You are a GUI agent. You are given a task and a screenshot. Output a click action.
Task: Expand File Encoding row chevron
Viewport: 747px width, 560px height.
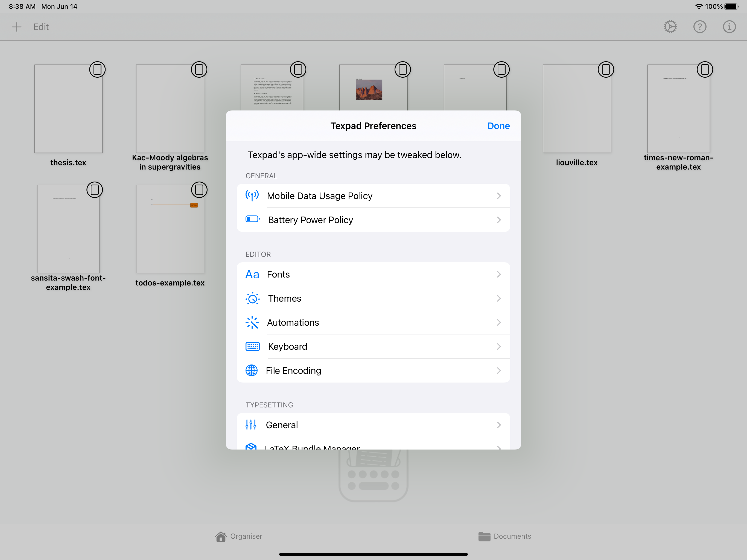(498, 371)
